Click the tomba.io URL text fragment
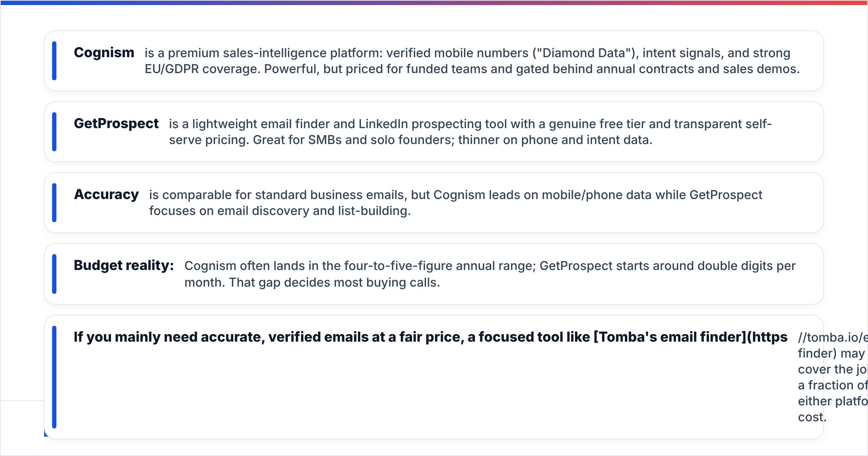Viewport: 868px width, 456px height. pyautogui.click(x=833, y=338)
